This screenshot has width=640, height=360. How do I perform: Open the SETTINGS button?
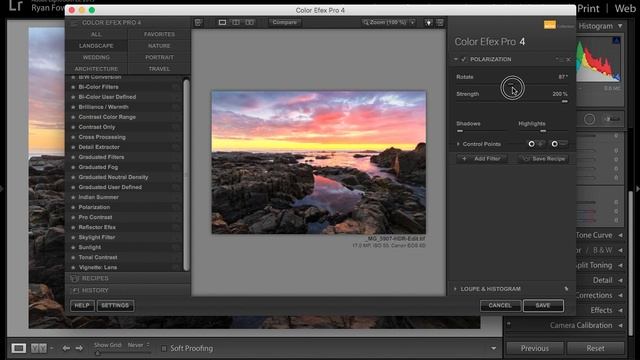[115, 306]
